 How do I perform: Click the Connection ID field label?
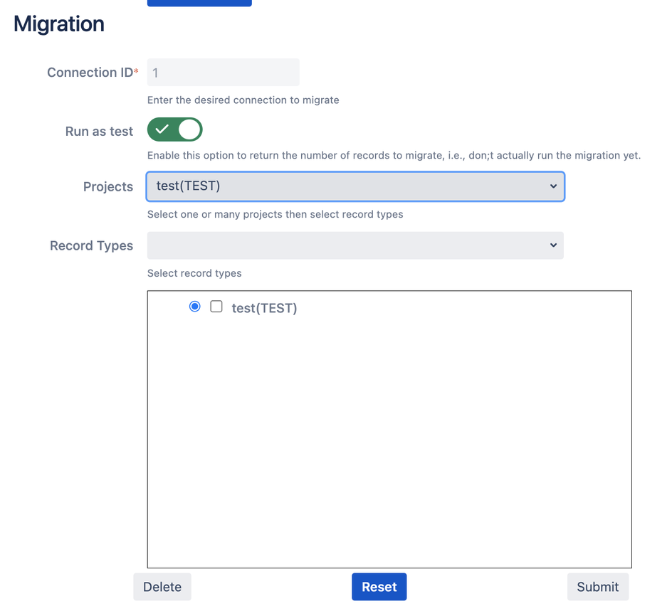click(90, 73)
